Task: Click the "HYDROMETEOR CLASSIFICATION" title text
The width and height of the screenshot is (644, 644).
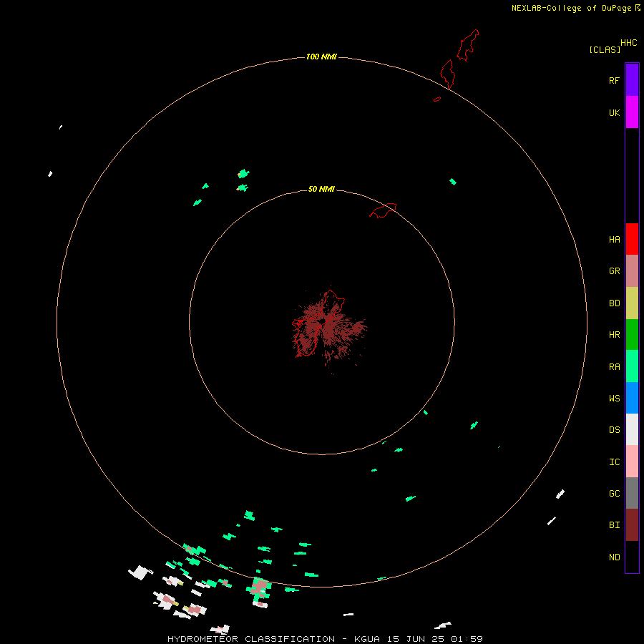Action: [251, 639]
